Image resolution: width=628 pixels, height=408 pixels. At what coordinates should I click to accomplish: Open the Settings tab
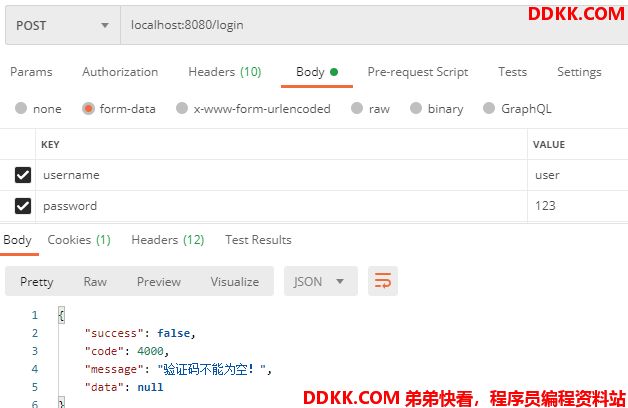click(x=579, y=72)
